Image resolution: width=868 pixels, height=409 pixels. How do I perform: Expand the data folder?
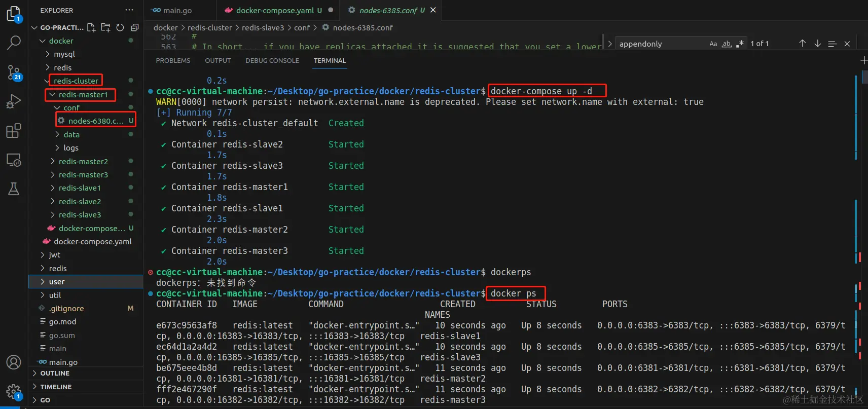click(57, 134)
